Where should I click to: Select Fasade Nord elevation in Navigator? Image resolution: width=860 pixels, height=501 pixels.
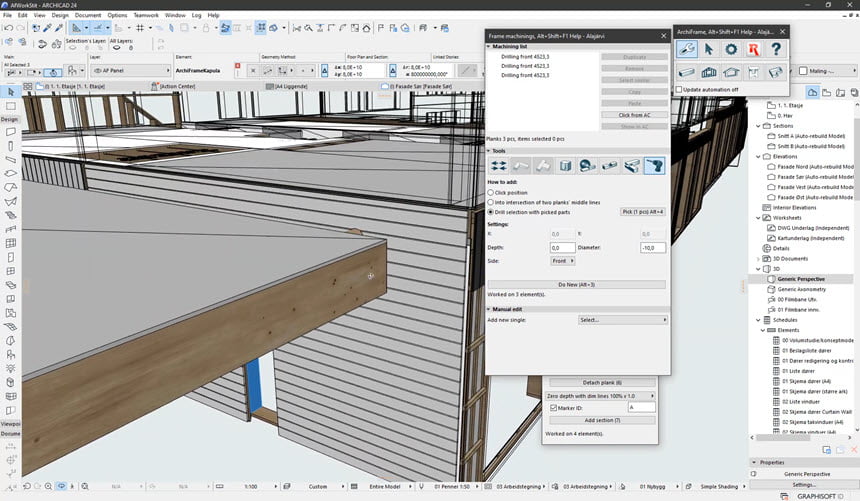(815, 167)
